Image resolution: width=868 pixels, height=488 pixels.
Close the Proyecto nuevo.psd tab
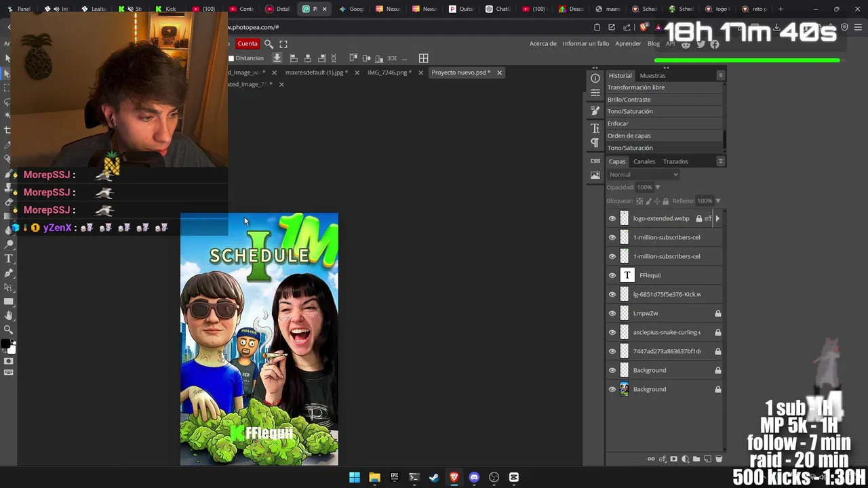coord(499,73)
